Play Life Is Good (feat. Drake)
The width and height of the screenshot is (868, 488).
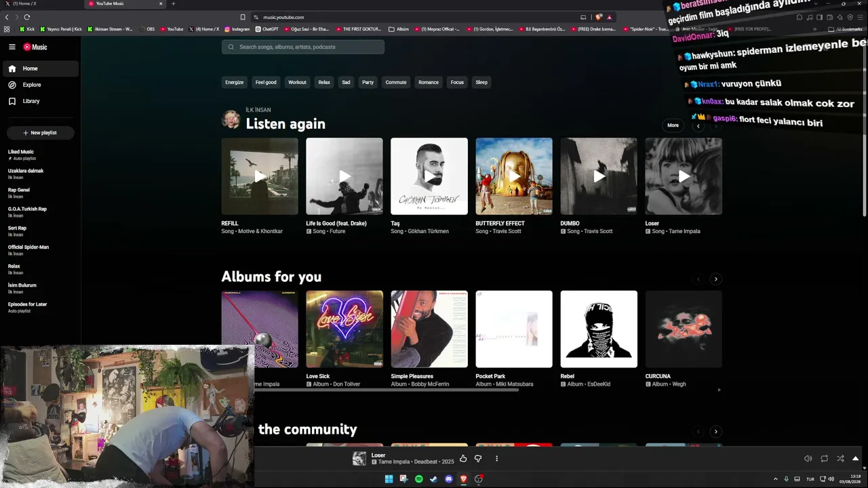click(x=344, y=176)
